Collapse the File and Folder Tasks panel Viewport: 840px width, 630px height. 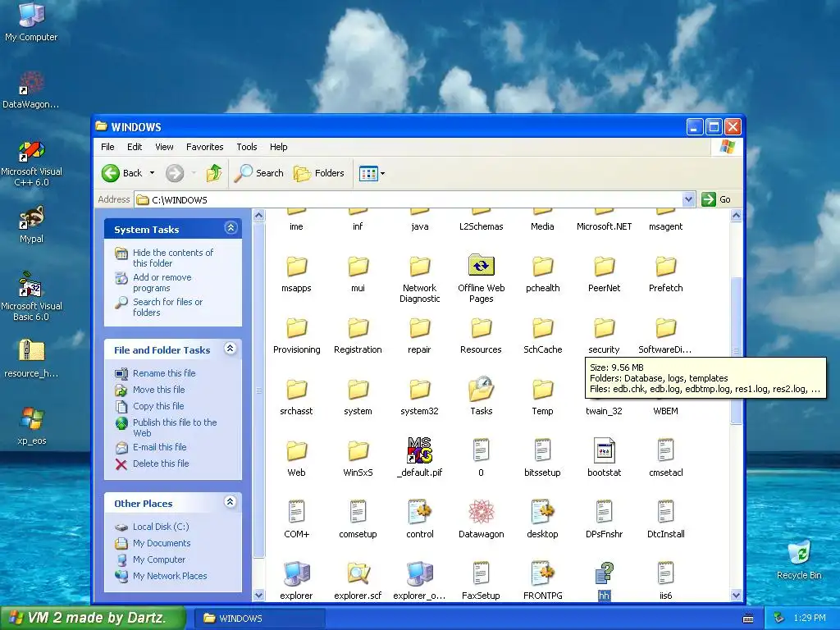[x=231, y=349]
